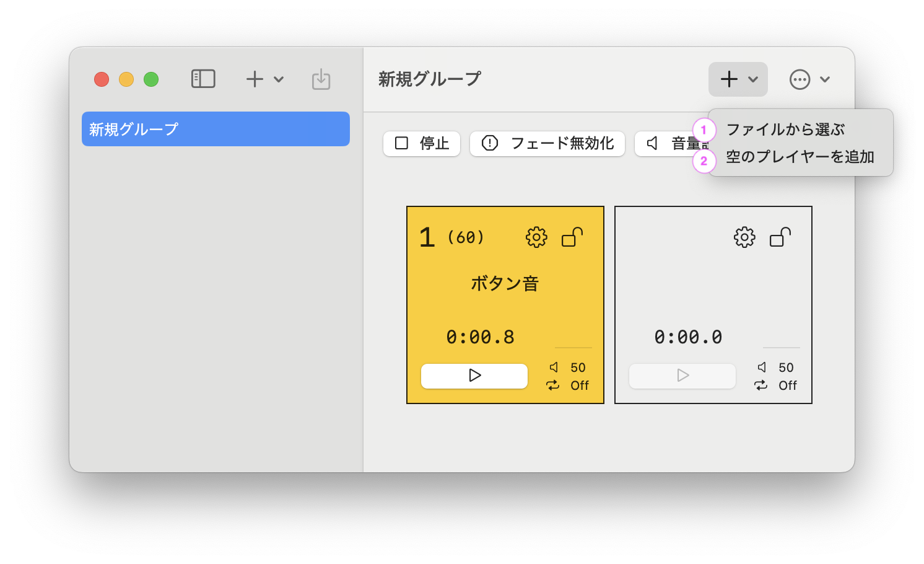924x564 pixels.
Task: Select 新規グループ in the sidebar list
Action: pyautogui.click(x=216, y=129)
